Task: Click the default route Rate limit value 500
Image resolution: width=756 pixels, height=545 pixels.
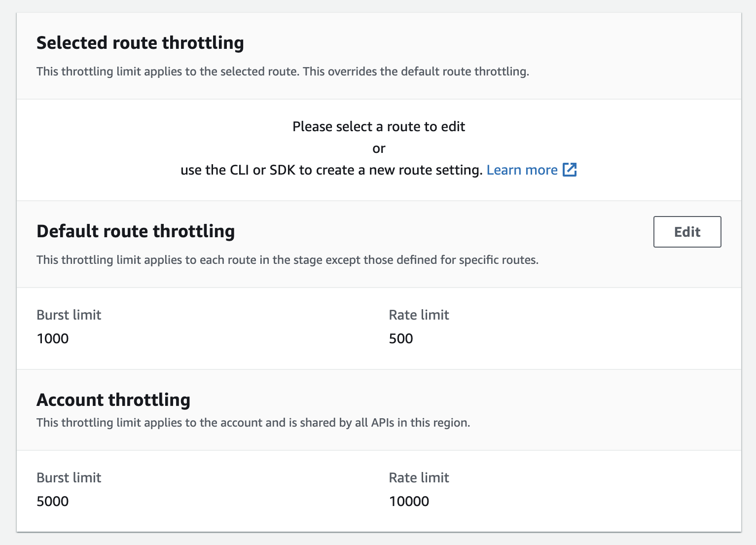Action: (x=401, y=339)
